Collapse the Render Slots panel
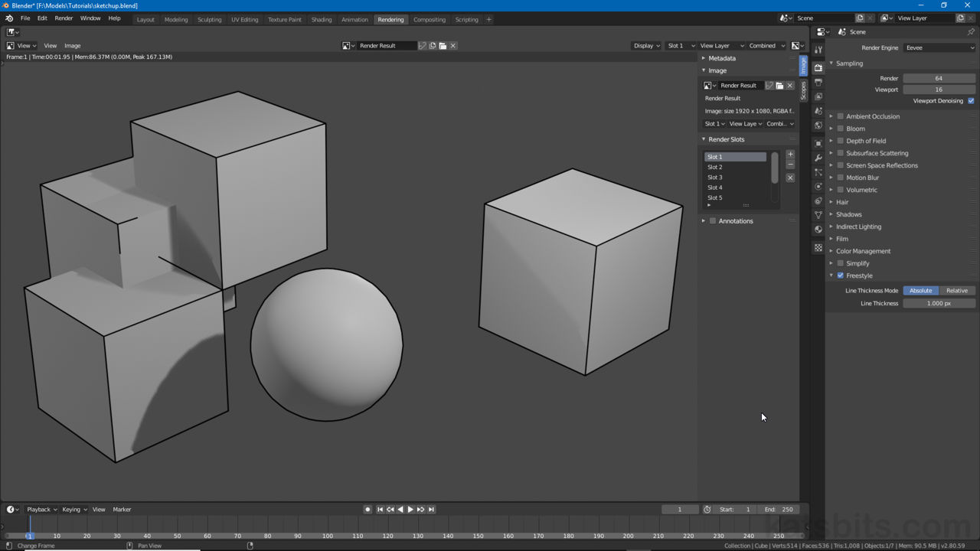980x551 pixels. coord(726,139)
